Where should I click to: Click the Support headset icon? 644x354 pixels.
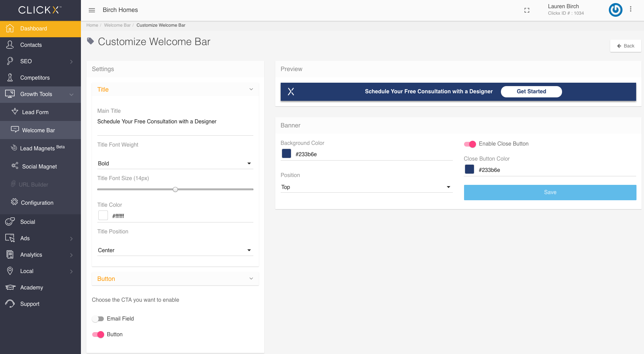[x=10, y=304]
